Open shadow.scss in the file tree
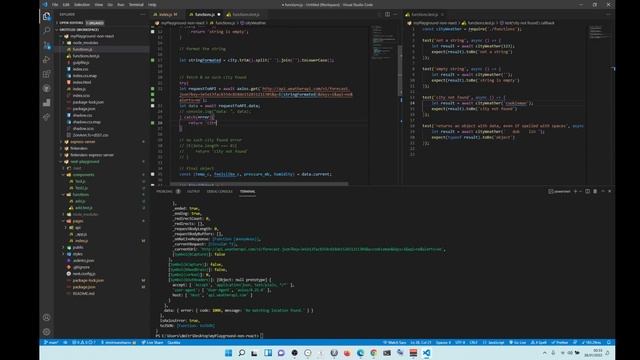This screenshot has width=640, height=360. [x=83, y=129]
